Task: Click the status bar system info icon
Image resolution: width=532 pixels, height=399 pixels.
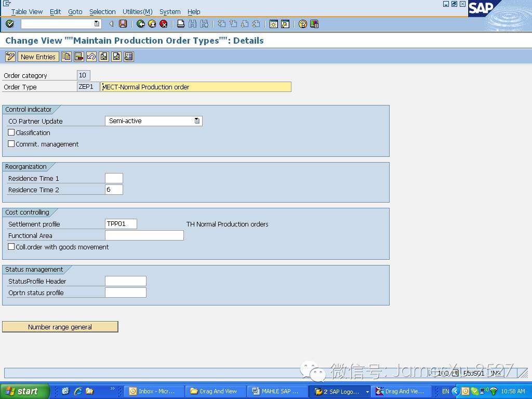Action: [455, 373]
